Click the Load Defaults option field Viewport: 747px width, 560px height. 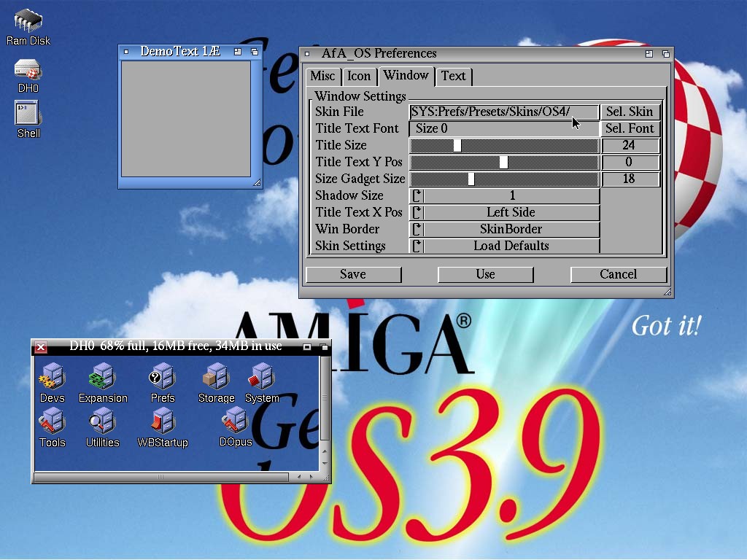(511, 246)
